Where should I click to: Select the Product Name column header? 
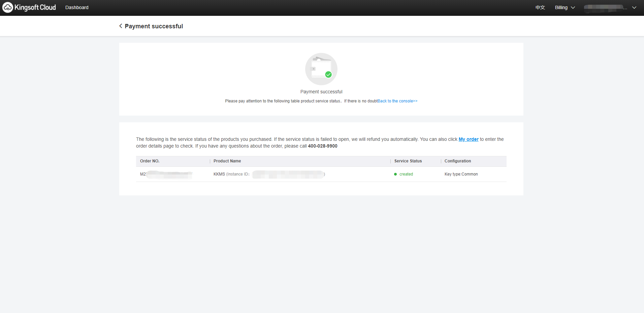pyautogui.click(x=227, y=161)
